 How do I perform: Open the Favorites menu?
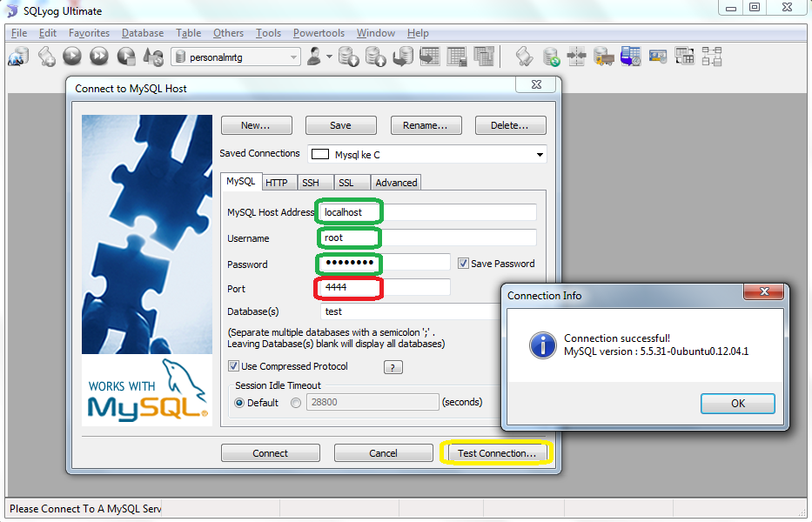(x=89, y=33)
